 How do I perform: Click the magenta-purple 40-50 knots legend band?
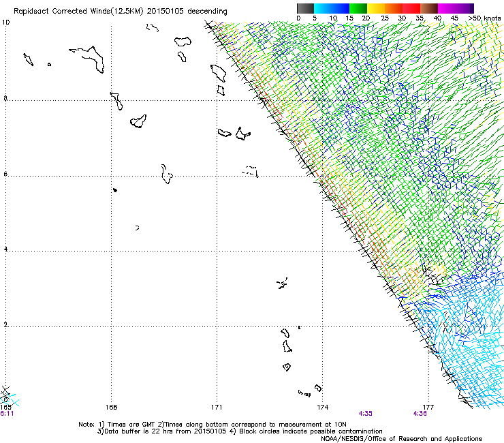pyautogui.click(x=456, y=8)
